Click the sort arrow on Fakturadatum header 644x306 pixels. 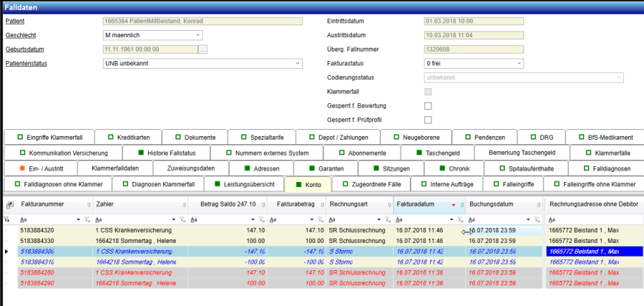(x=454, y=205)
